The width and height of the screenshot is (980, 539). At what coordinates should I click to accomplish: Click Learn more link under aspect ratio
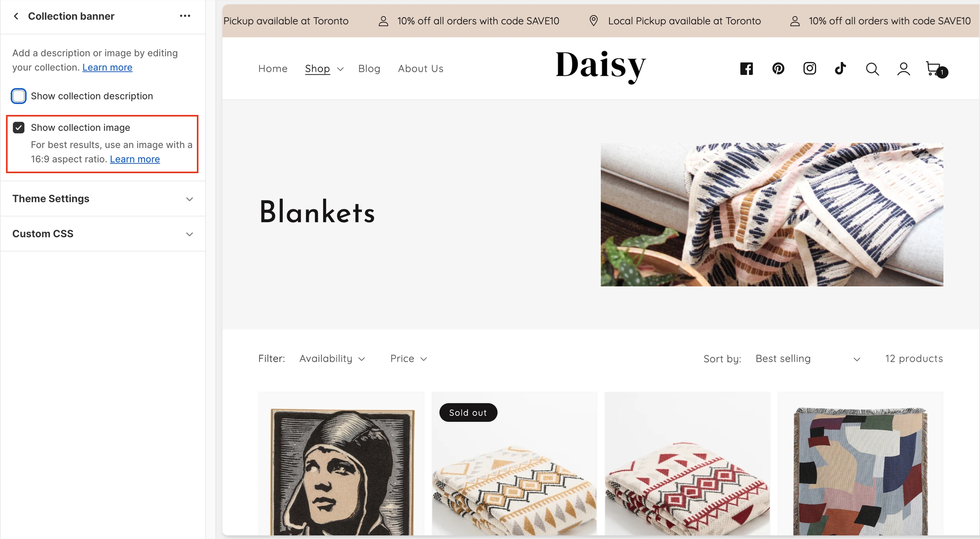point(135,159)
